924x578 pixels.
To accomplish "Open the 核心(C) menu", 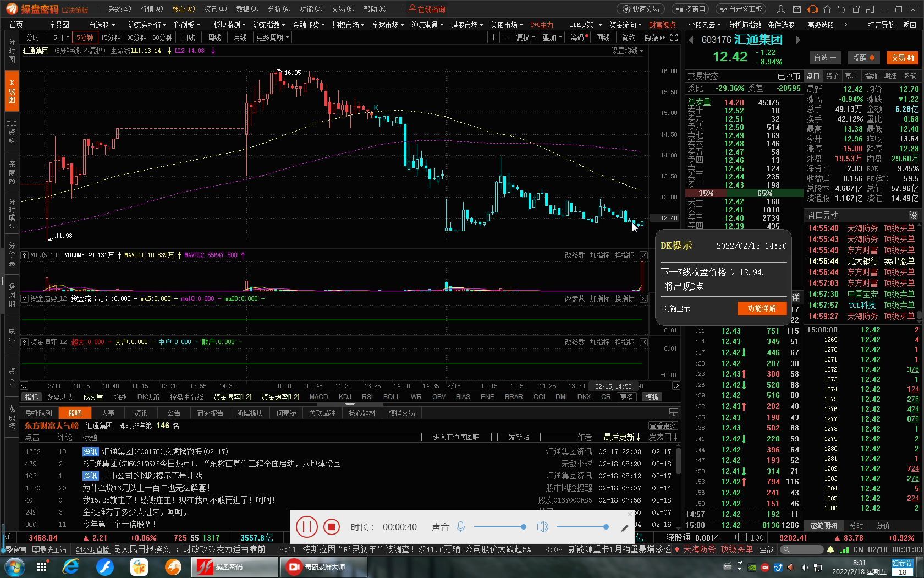I will pos(183,9).
